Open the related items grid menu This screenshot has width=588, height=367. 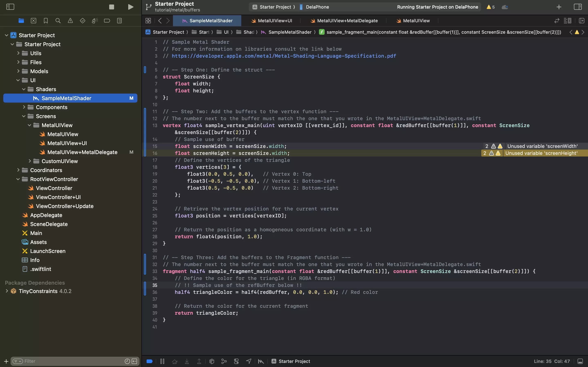pyautogui.click(x=148, y=21)
